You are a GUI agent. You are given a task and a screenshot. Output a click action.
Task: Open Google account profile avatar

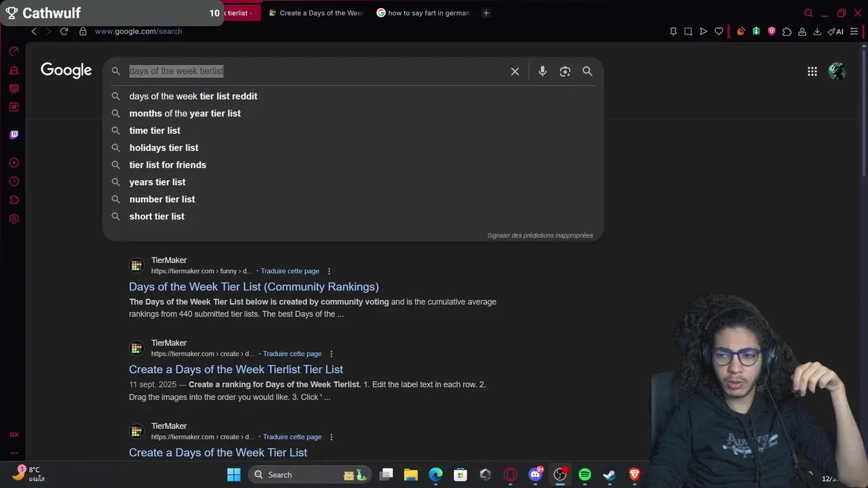tap(837, 71)
